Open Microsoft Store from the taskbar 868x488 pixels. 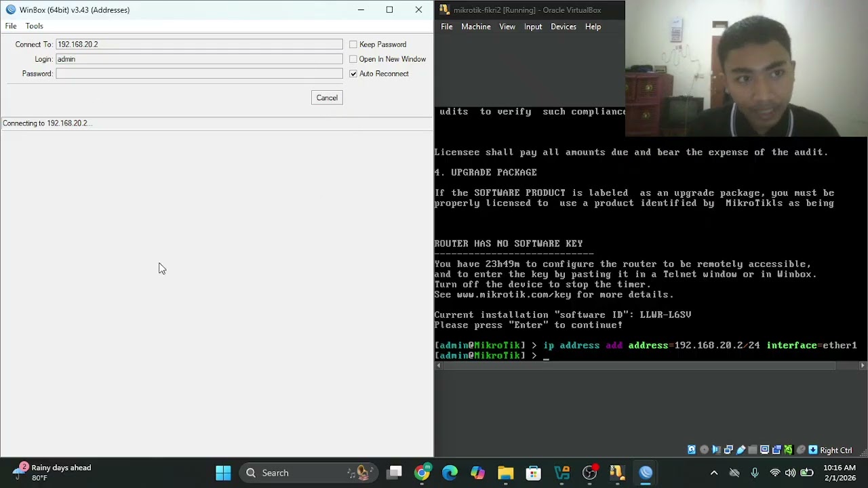tap(534, 472)
